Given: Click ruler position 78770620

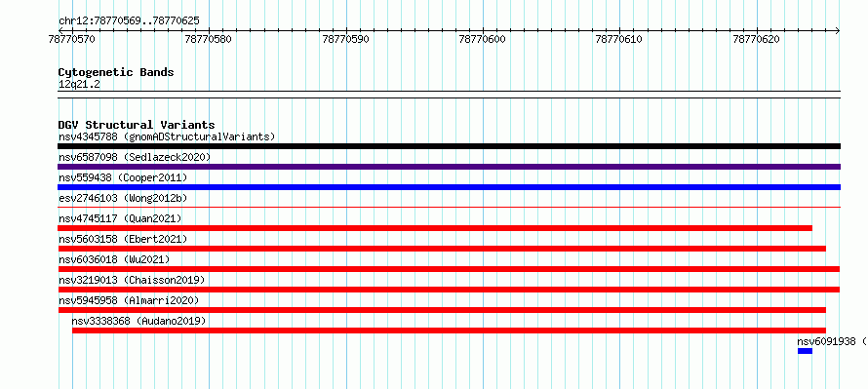Looking at the screenshot, I should click(756, 39).
